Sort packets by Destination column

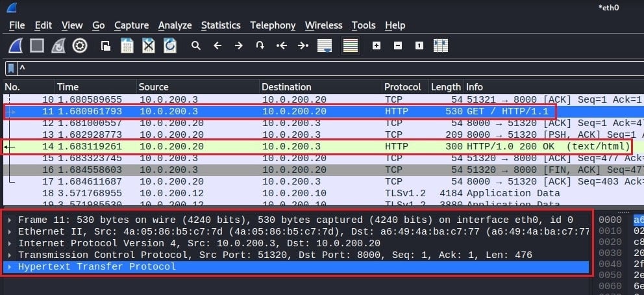321,87
